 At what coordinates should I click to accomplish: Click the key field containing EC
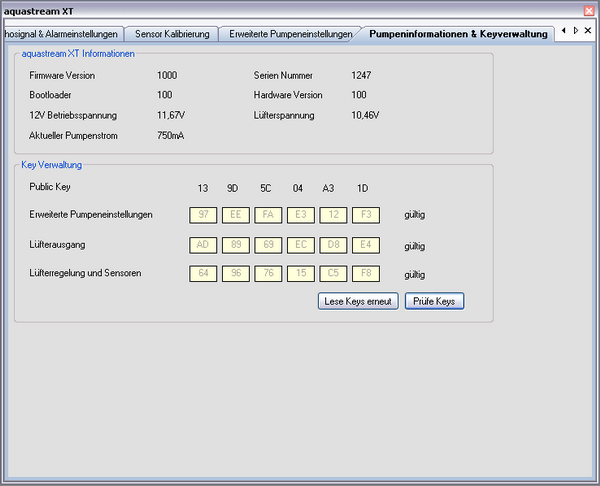pos(301,245)
